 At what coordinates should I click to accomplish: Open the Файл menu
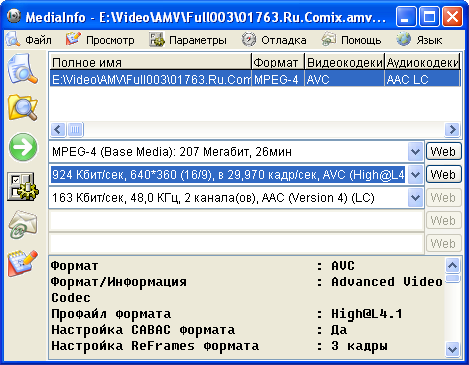(x=29, y=40)
